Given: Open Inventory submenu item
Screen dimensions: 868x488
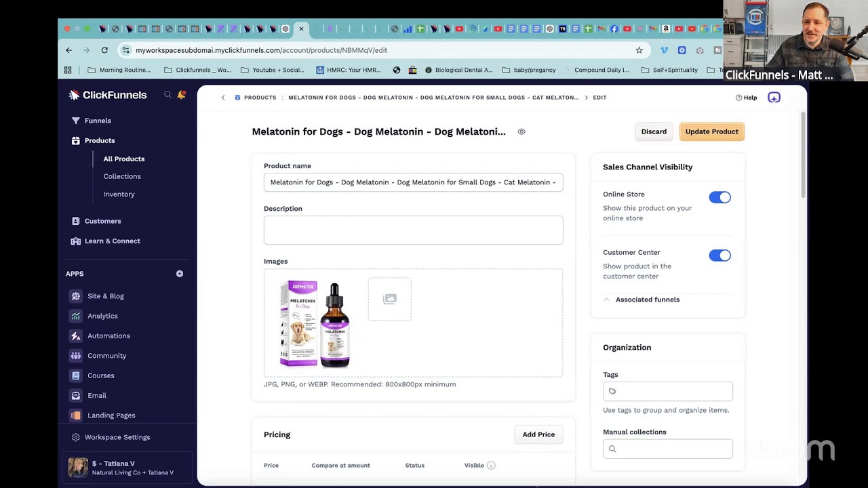Looking at the screenshot, I should tap(119, 194).
